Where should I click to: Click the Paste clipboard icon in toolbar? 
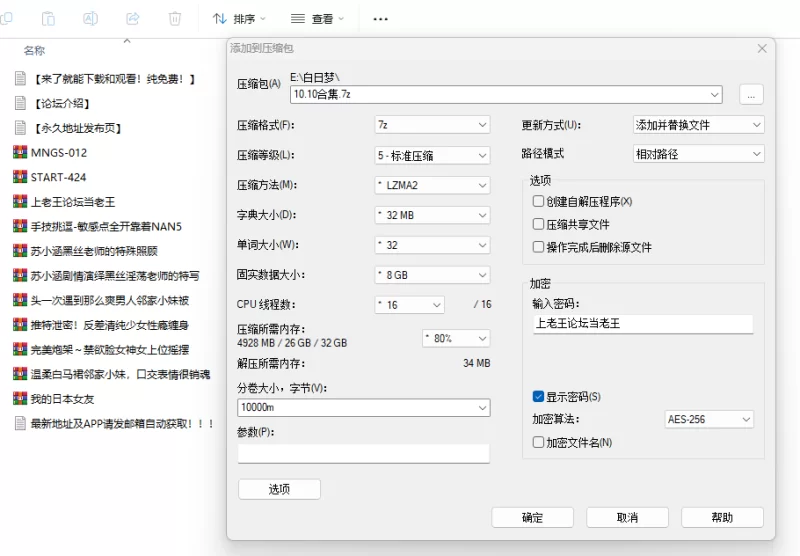click(48, 18)
